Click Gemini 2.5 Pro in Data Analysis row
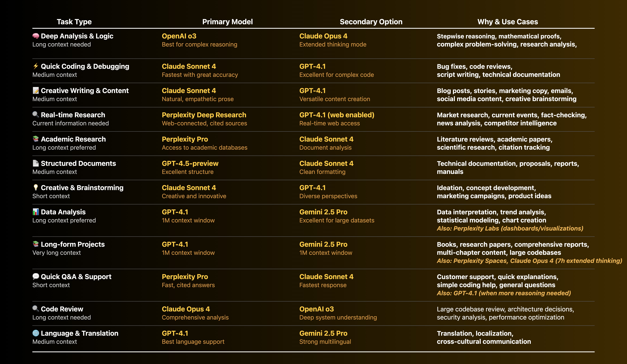627x364 pixels. pos(323,212)
